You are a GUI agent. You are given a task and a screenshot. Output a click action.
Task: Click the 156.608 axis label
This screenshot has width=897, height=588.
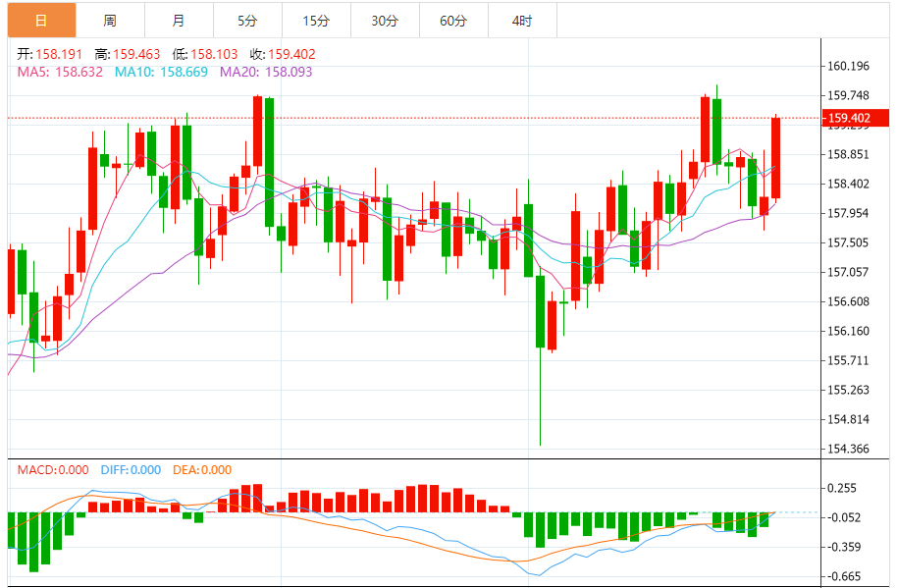point(848,301)
